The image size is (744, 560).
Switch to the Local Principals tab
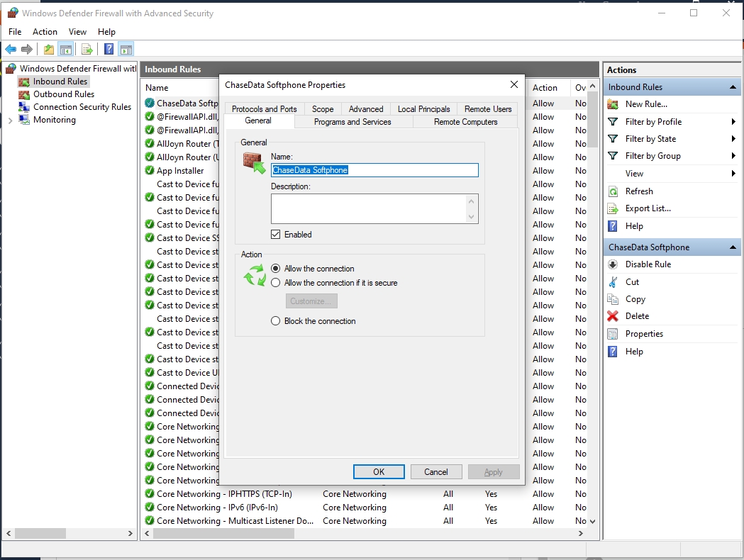point(423,109)
